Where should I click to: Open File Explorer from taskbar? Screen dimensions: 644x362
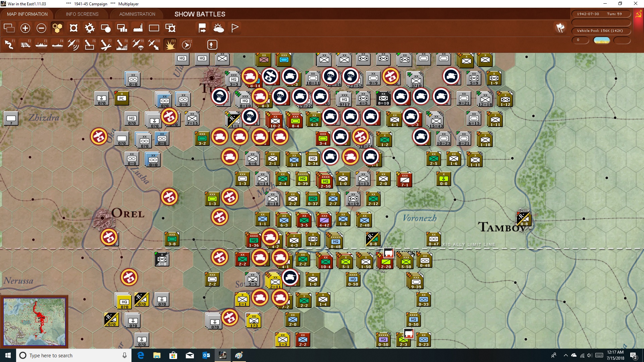tap(157, 355)
